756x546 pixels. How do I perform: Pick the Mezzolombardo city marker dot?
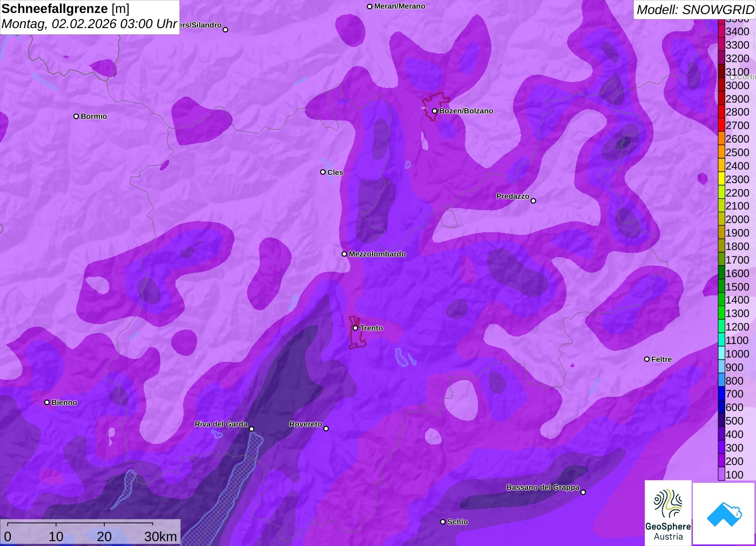[345, 254]
